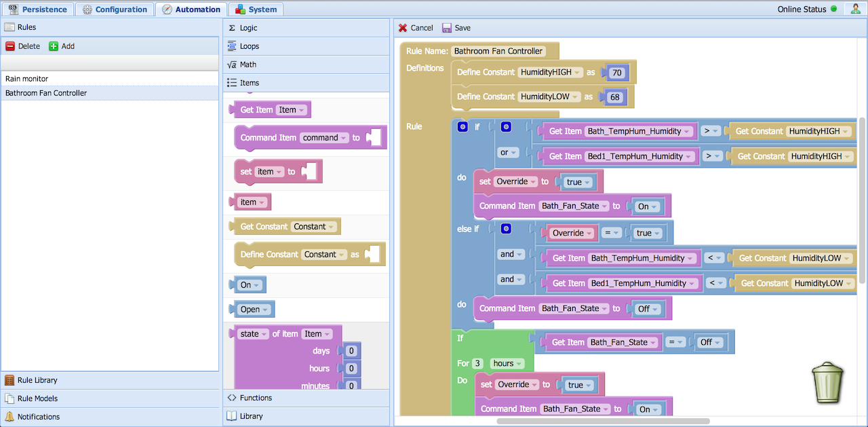The image size is (868, 427).
Task: Click the gear icon on the first if block
Action: click(462, 127)
